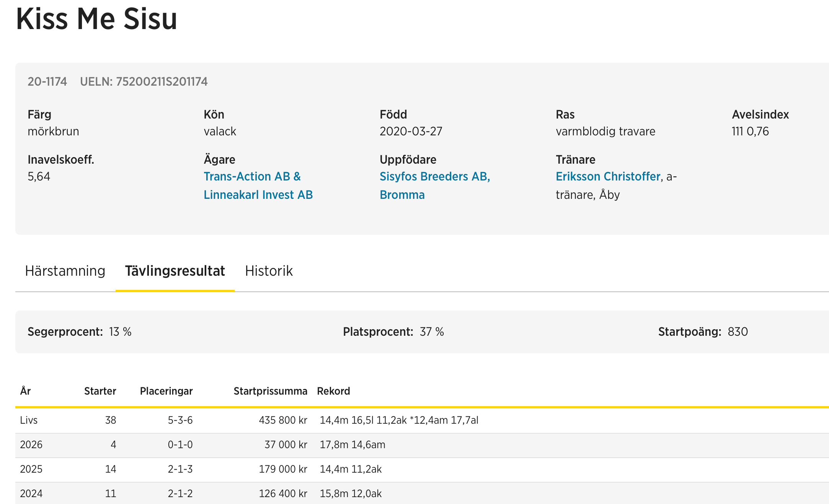The height and width of the screenshot is (504, 829).
Task: Select the 2025 results row
Action: [x=31, y=469]
